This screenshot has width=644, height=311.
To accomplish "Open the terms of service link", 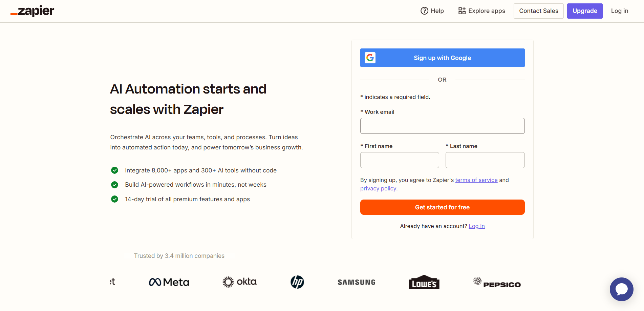I will pyautogui.click(x=476, y=180).
